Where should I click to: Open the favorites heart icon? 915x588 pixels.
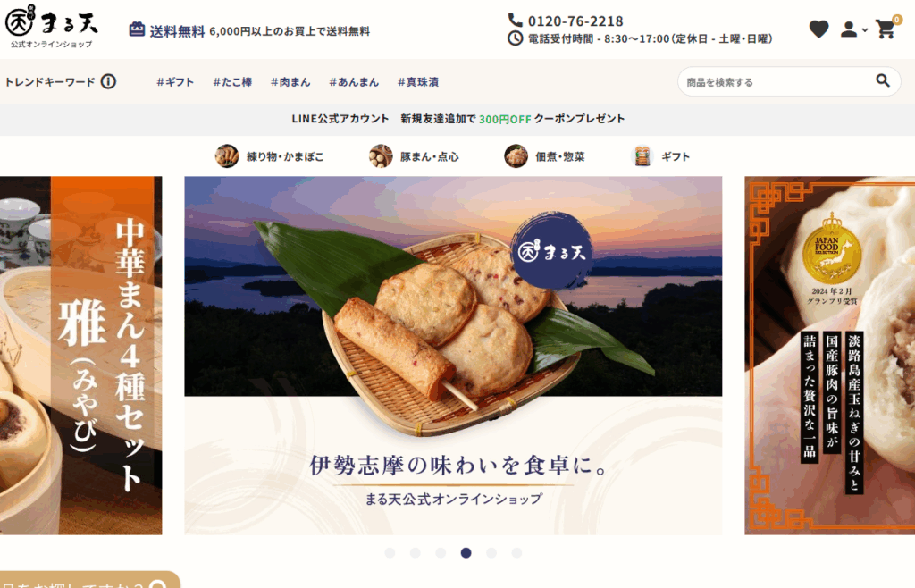click(x=818, y=29)
